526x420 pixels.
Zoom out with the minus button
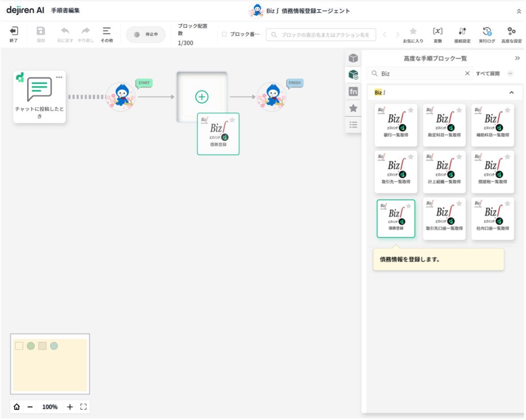[x=30, y=407]
